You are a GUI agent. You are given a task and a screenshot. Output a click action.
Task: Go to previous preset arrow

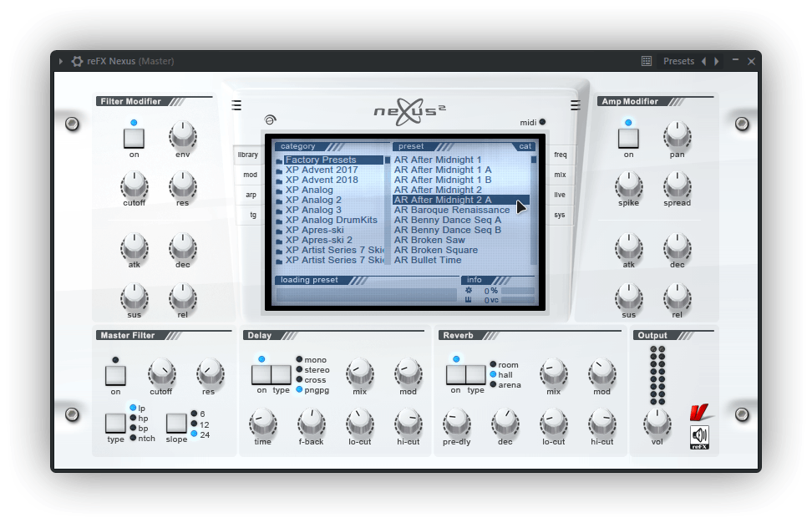click(703, 61)
